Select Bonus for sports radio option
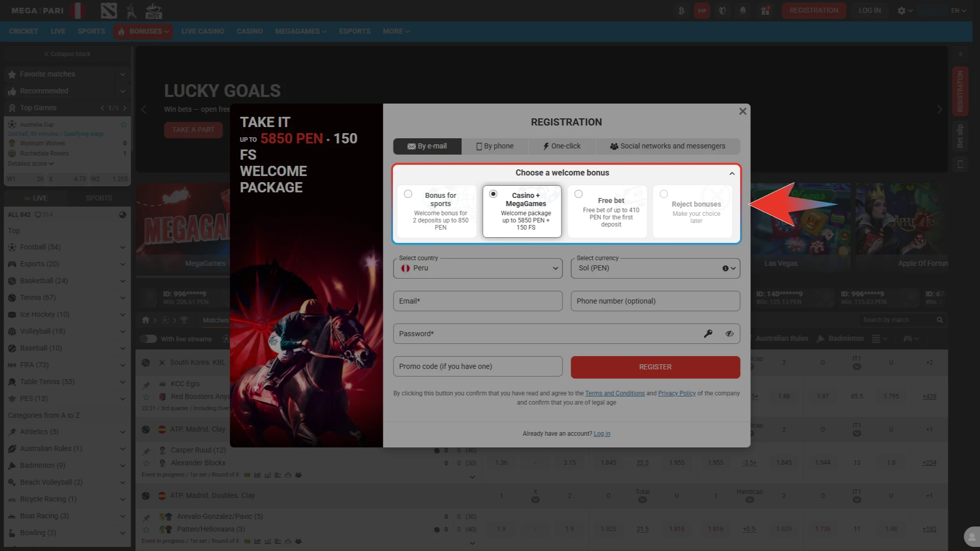The height and width of the screenshot is (551, 980). coord(408,194)
